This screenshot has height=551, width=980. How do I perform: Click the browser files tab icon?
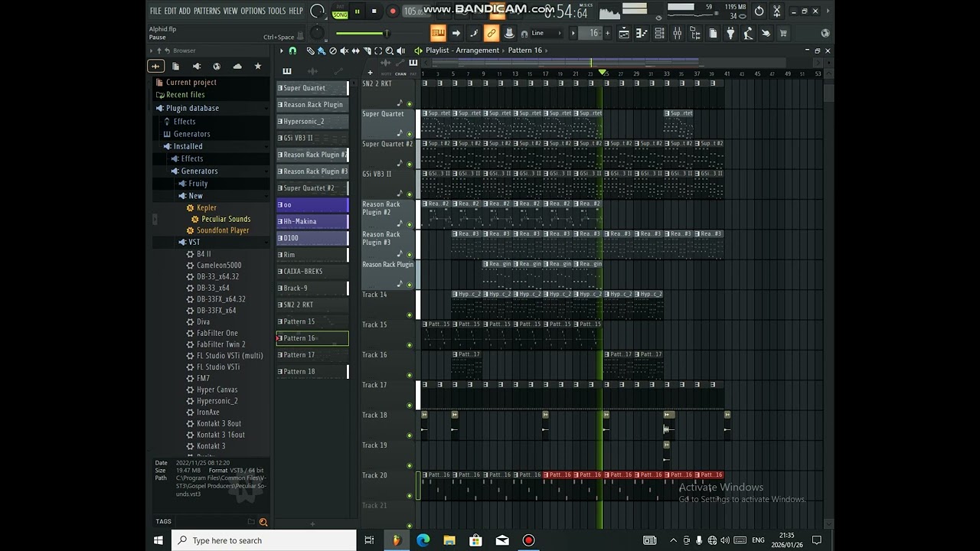pyautogui.click(x=175, y=67)
